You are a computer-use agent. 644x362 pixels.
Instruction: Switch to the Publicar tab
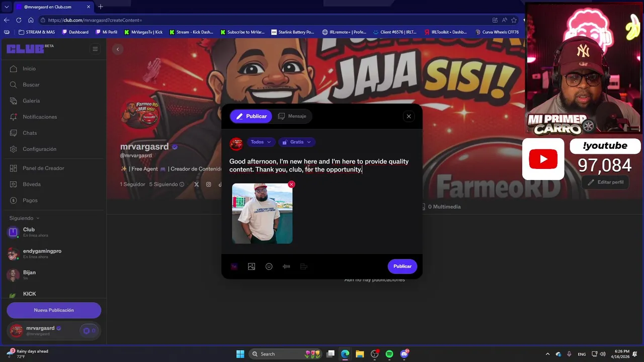click(x=251, y=116)
